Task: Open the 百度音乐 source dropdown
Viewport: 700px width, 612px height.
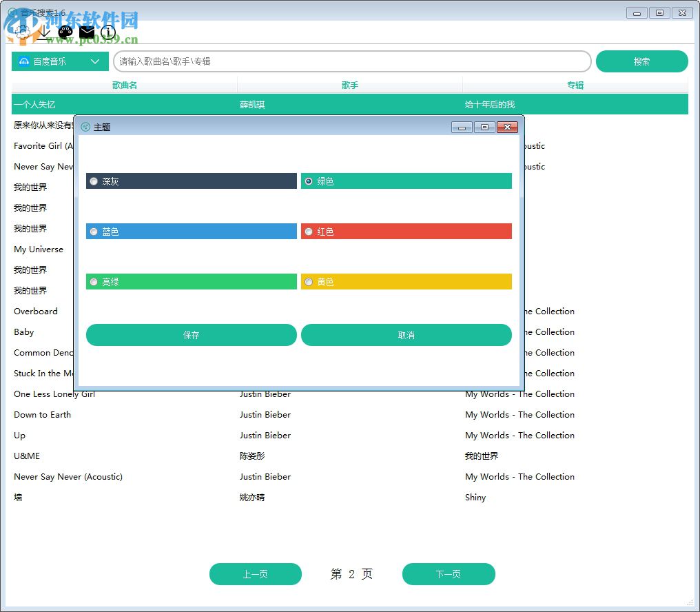Action: (x=60, y=61)
